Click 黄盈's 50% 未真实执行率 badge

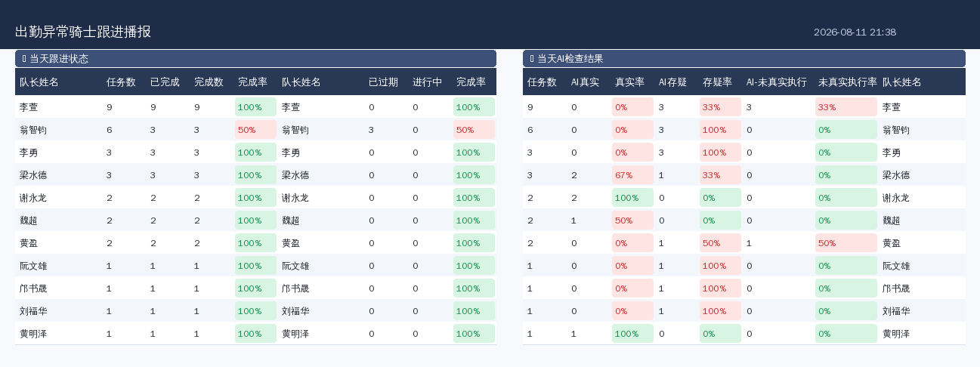pos(846,243)
